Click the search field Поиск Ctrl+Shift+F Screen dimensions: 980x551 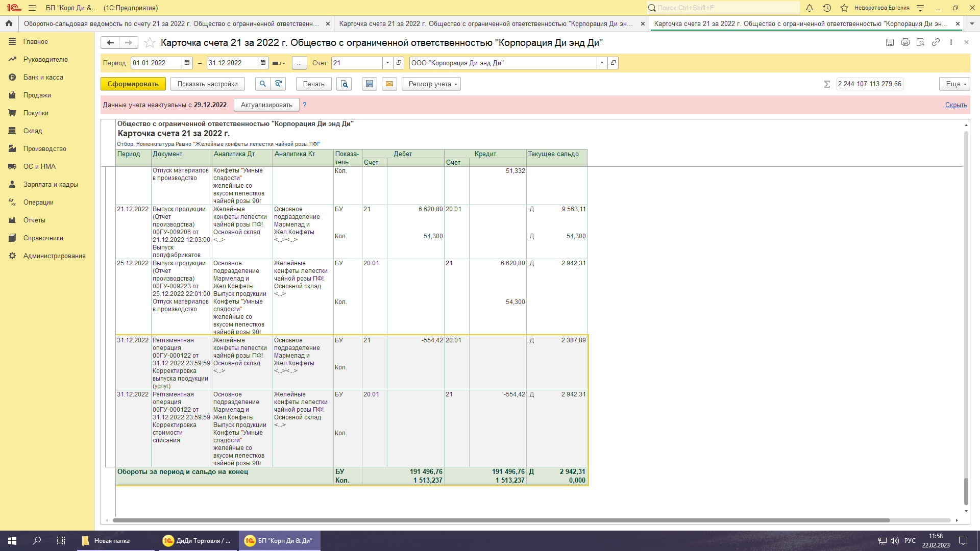pos(723,8)
